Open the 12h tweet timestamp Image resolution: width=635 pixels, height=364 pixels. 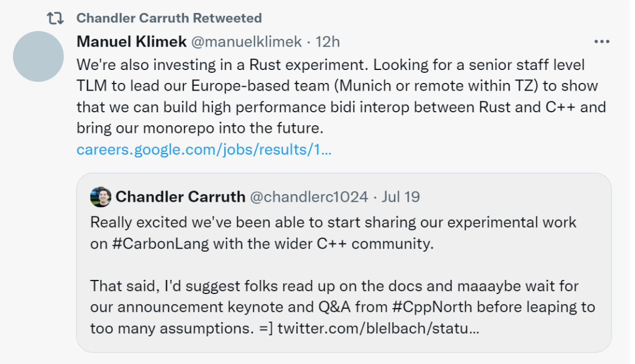(327, 42)
